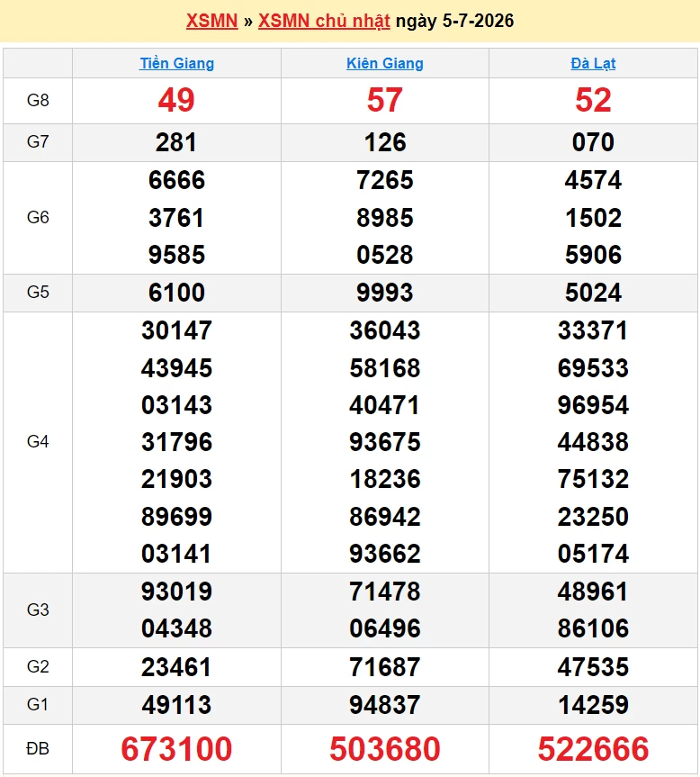700x777 pixels.
Task: Select G6 number 0528
Action: 385,255
